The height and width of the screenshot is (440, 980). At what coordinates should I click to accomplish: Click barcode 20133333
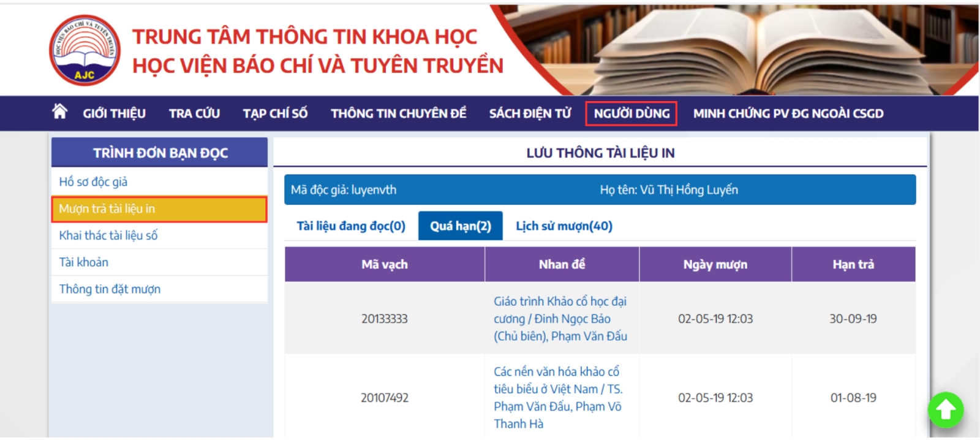coord(385,319)
